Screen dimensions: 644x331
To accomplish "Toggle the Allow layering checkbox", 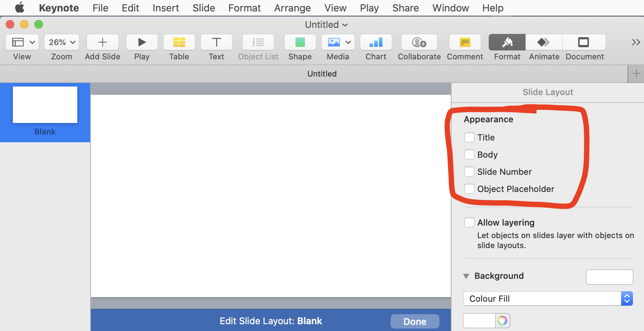I will [469, 222].
